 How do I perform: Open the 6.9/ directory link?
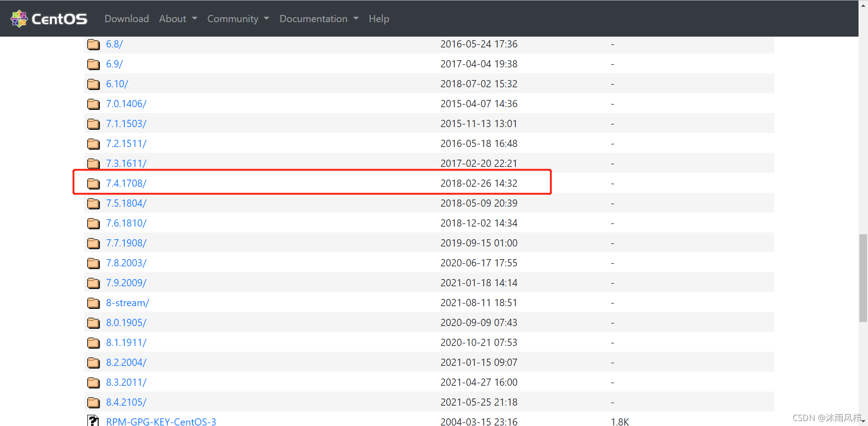tap(114, 64)
